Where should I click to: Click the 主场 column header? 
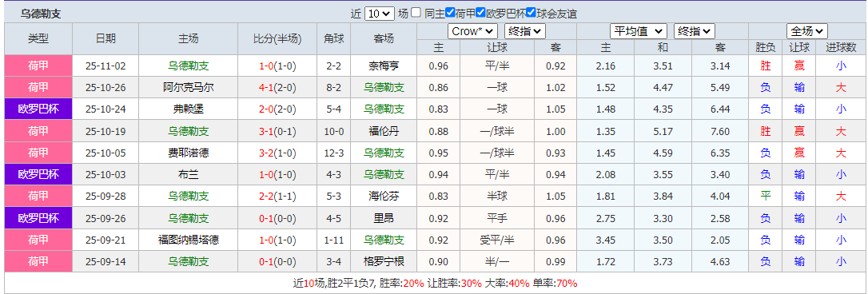coord(189,38)
